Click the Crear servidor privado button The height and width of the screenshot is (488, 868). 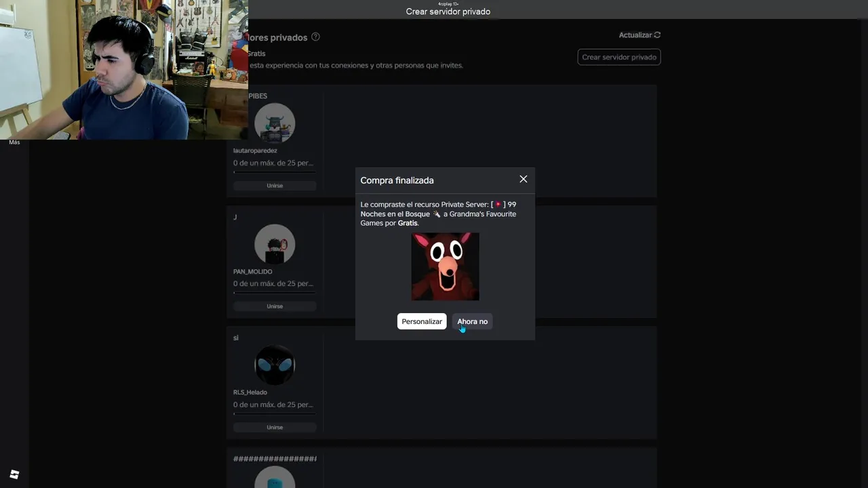point(619,57)
